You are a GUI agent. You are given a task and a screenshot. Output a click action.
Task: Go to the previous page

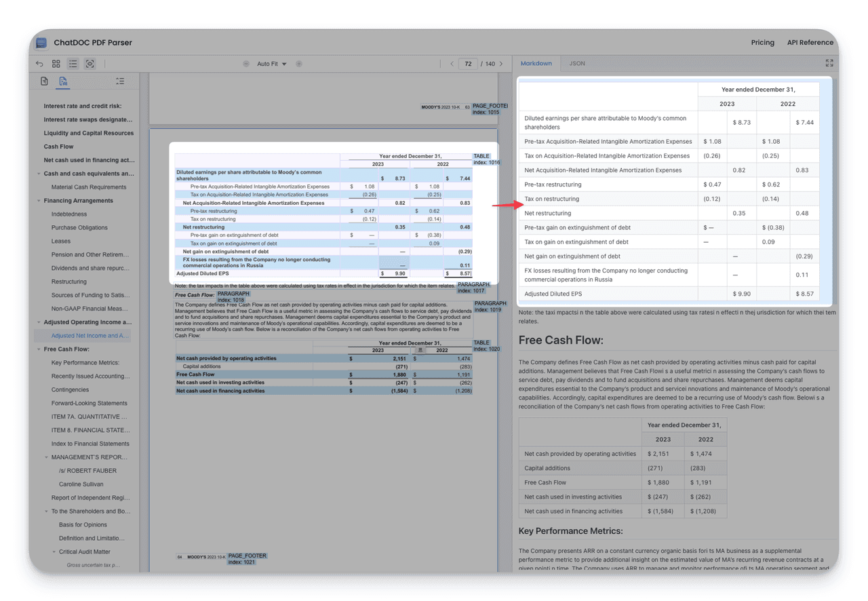(452, 64)
